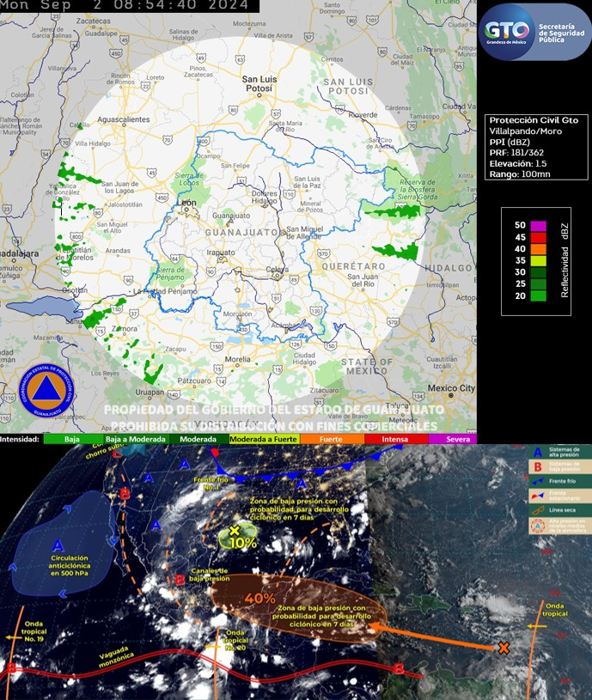Image resolution: width=592 pixels, height=700 pixels.
Task: Click the 'Fuerte' orange intensity segment
Action: point(332,439)
